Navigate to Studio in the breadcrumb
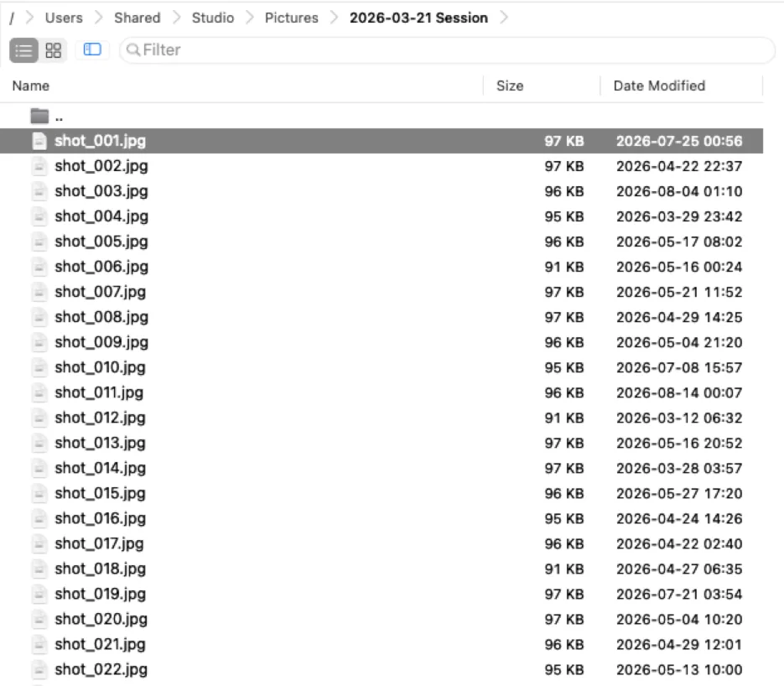 click(x=212, y=18)
